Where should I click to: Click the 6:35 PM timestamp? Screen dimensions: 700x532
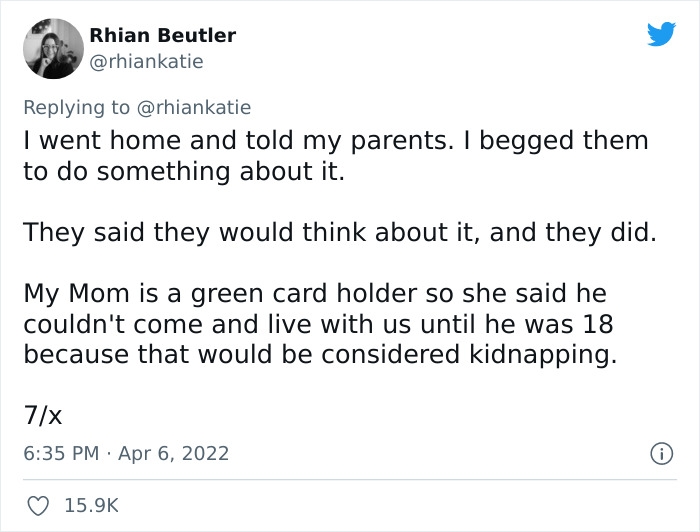[x=61, y=453]
